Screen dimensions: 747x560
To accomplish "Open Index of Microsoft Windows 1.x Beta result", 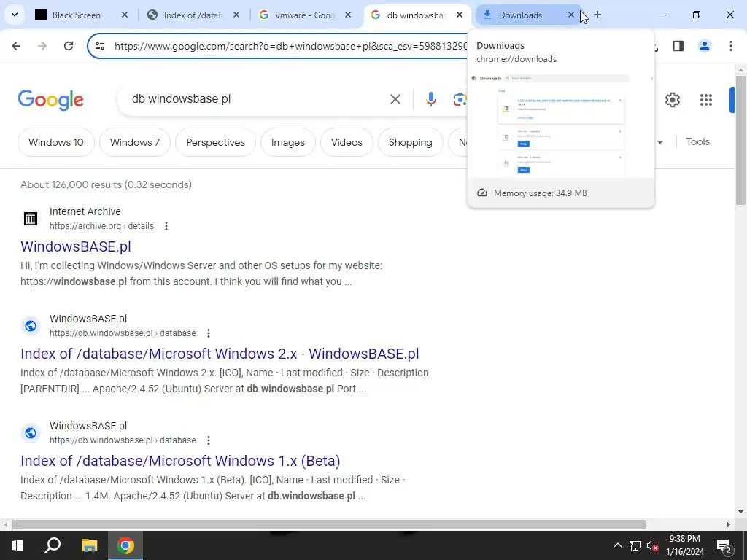I will (x=180, y=461).
